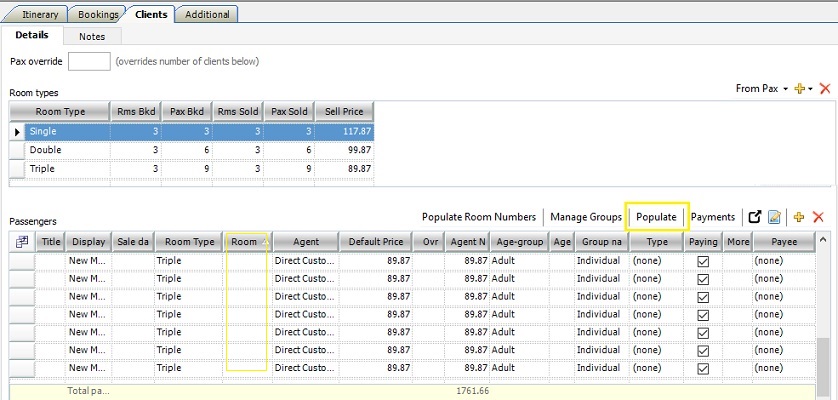Delete selected room type with red X
838x400 pixels.
[825, 89]
